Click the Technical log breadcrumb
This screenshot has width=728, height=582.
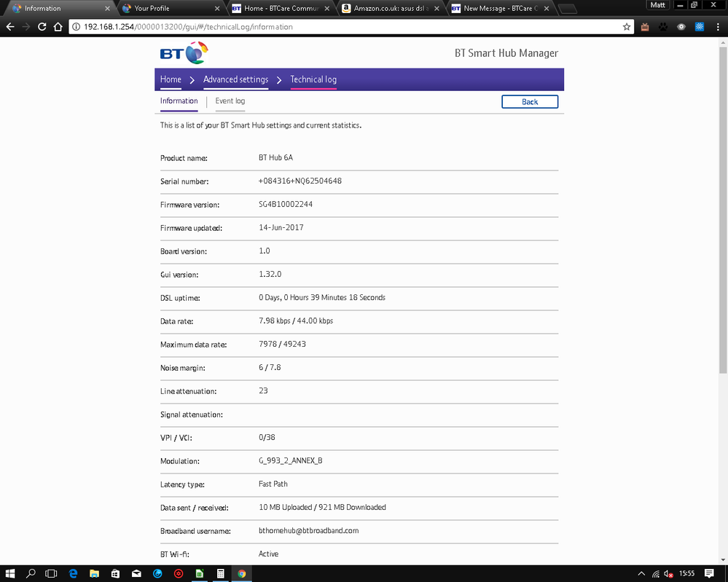pos(313,79)
